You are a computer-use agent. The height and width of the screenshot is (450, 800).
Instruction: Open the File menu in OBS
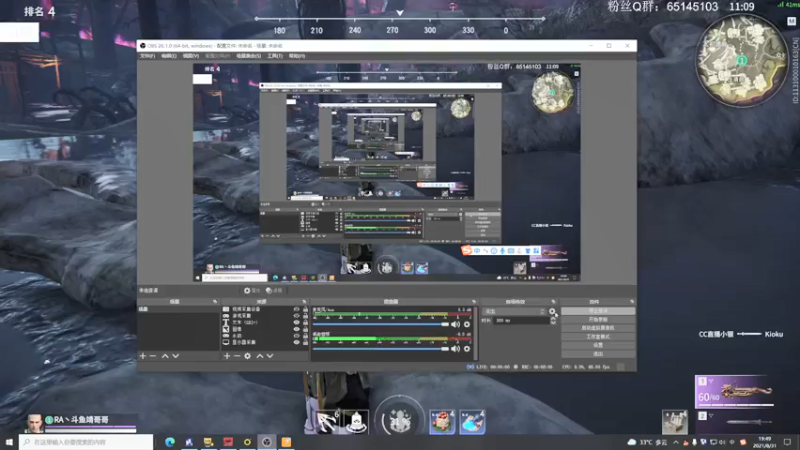click(147, 56)
